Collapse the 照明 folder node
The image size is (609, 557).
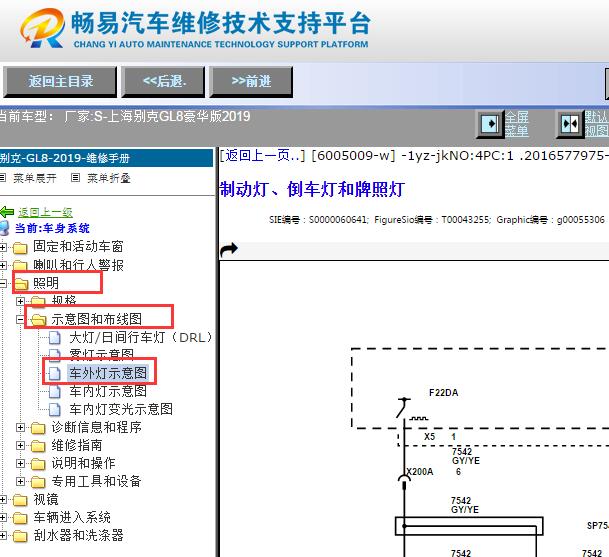click(x=3, y=283)
